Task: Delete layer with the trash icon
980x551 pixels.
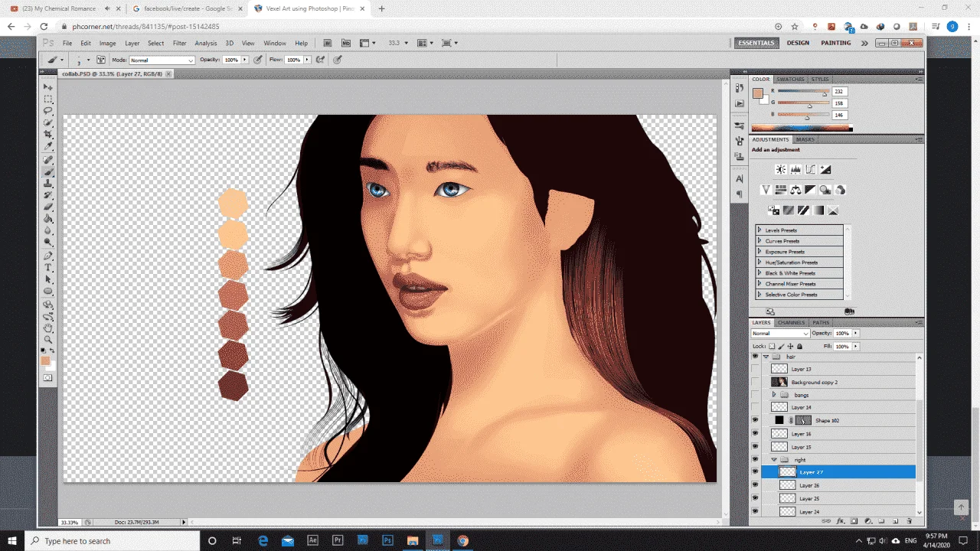Action: tap(909, 521)
